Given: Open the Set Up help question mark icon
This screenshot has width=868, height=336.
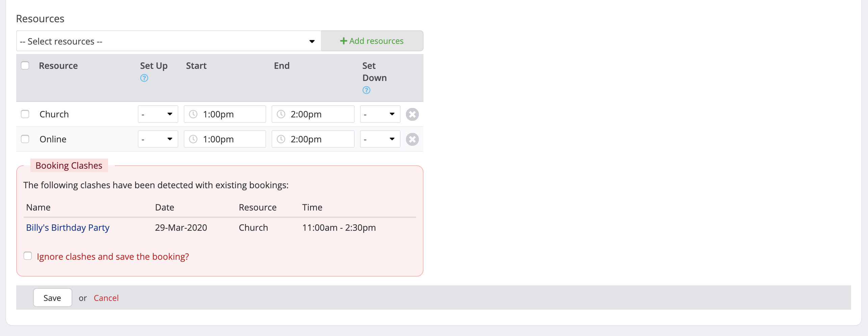Looking at the screenshot, I should [144, 78].
